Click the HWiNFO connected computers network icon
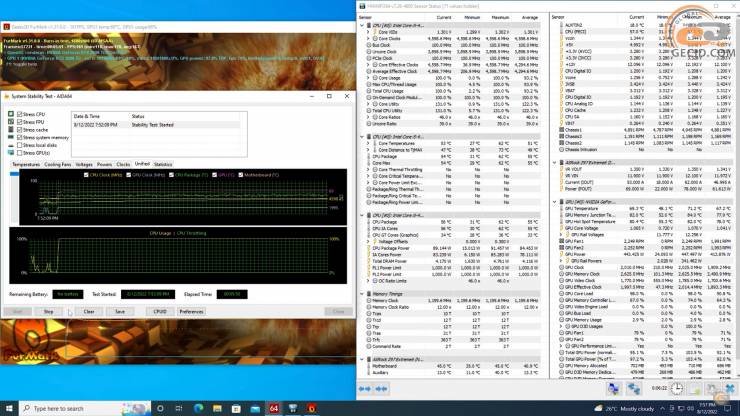This screenshot has height=416, width=740. [634, 389]
